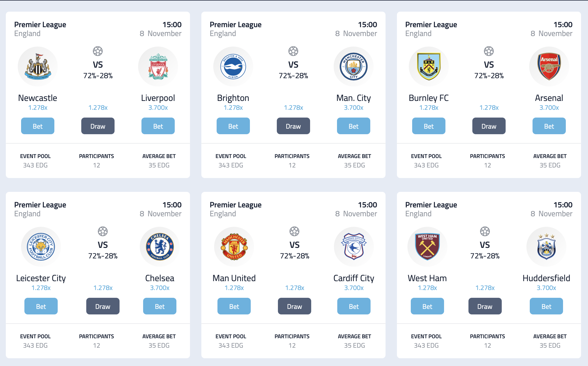Click the Arsenal club crest
This screenshot has height=366, width=588.
549,67
